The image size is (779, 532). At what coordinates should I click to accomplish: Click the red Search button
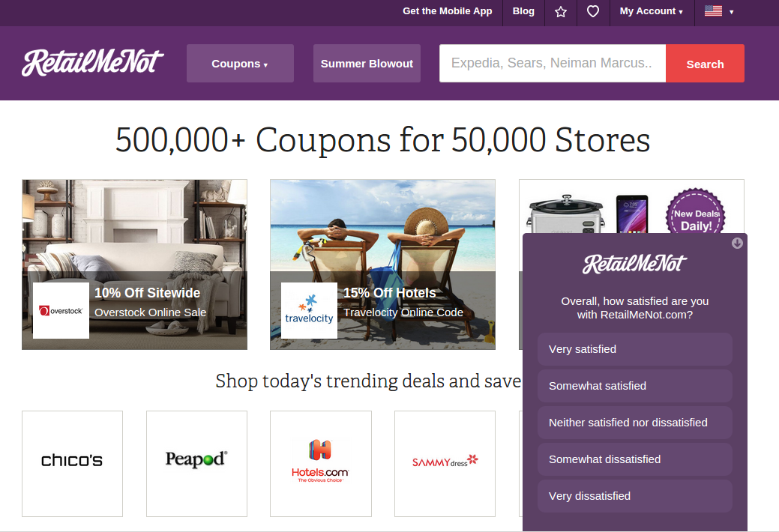click(x=705, y=64)
